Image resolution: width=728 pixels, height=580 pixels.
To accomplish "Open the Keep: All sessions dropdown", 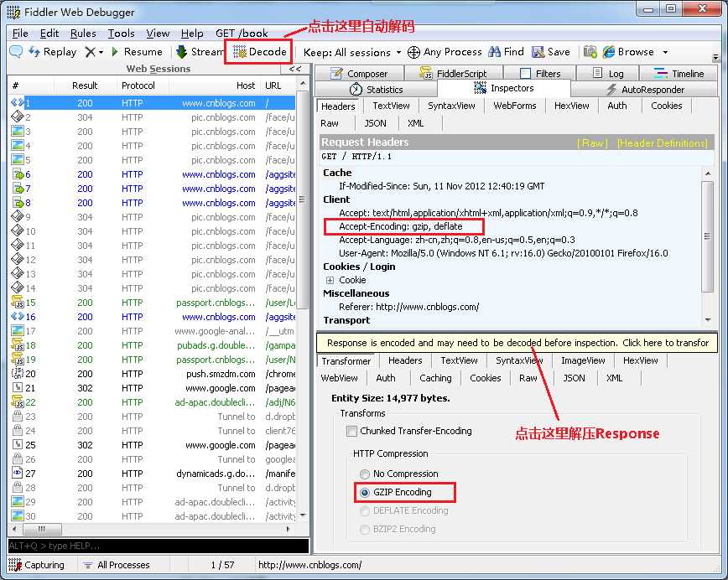I will click(352, 53).
